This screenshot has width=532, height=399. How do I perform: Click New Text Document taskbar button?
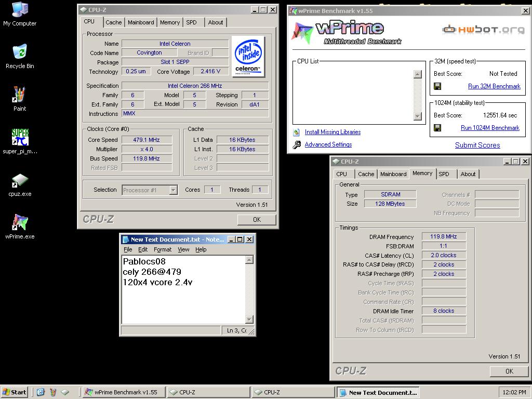tap(378, 392)
